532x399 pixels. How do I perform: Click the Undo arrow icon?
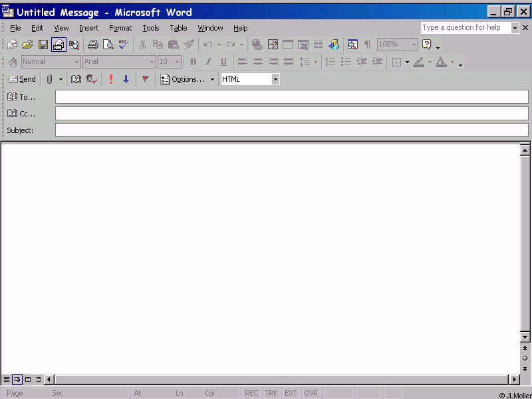point(208,45)
